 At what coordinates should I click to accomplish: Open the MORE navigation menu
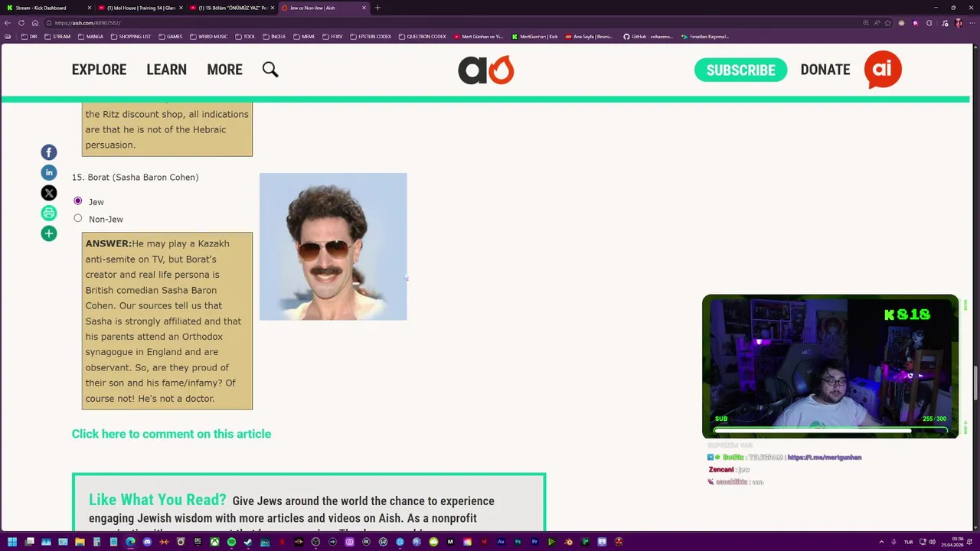[x=224, y=70]
